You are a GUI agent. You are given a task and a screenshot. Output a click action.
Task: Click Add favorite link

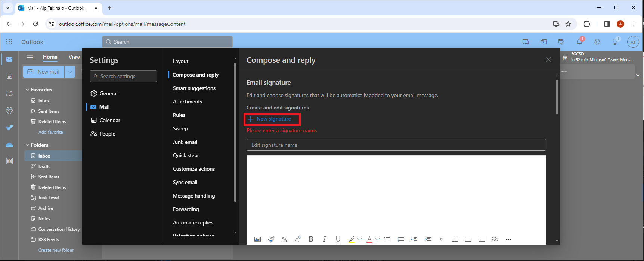50,132
